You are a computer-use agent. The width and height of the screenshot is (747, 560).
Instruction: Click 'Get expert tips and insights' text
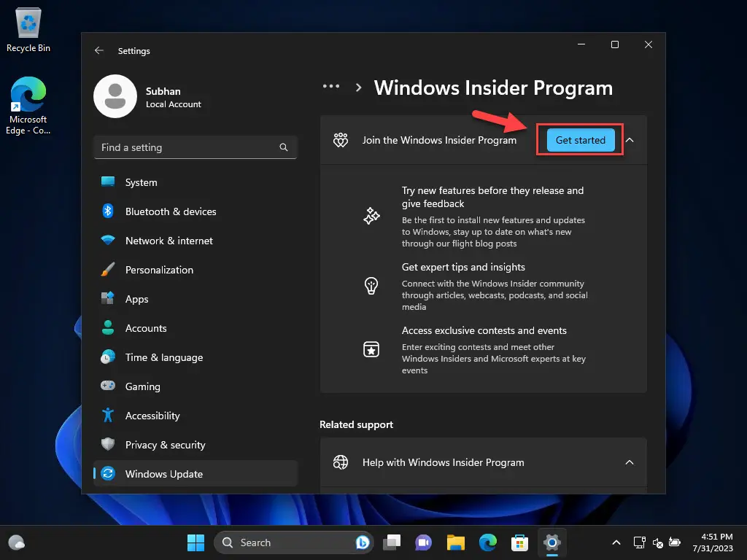463,267
